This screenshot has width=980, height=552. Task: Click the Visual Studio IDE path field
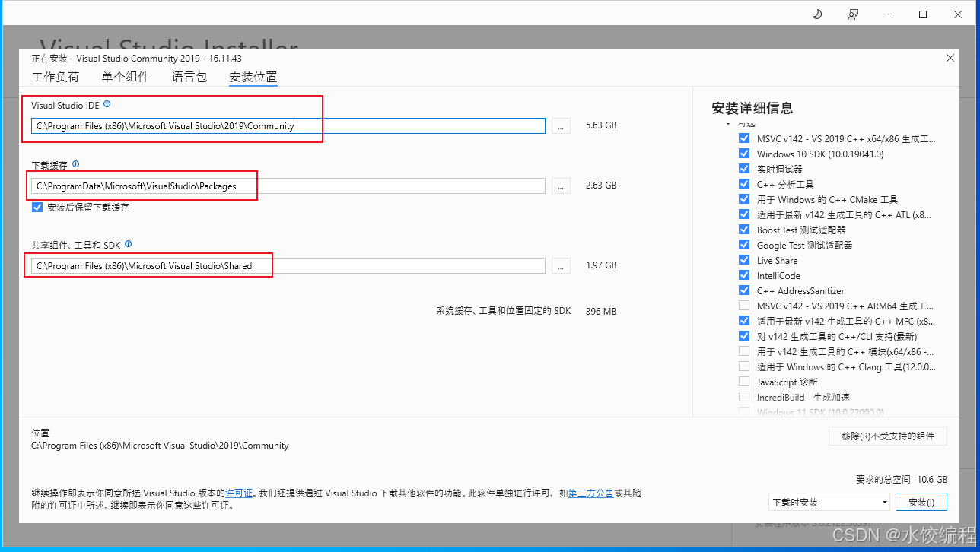coord(288,126)
